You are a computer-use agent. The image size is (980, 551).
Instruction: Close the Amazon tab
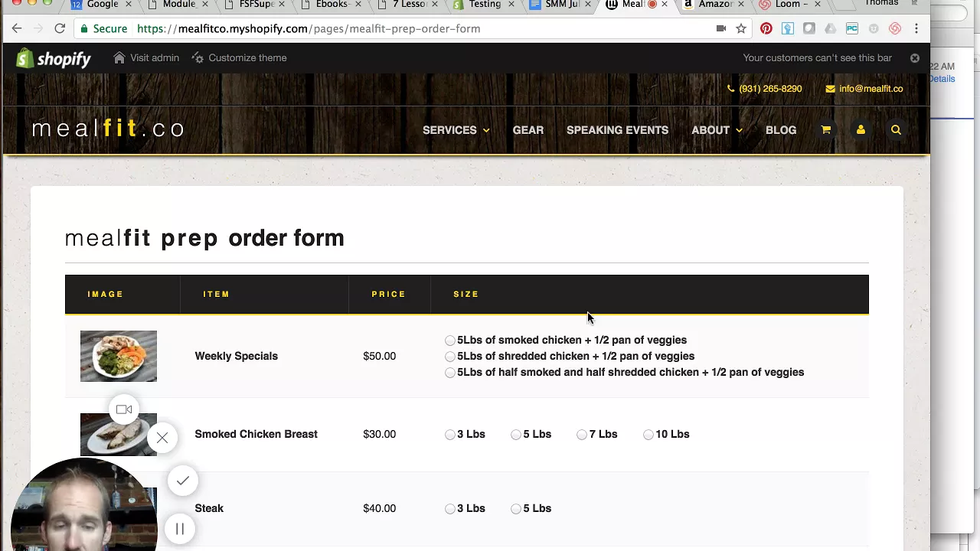(740, 5)
